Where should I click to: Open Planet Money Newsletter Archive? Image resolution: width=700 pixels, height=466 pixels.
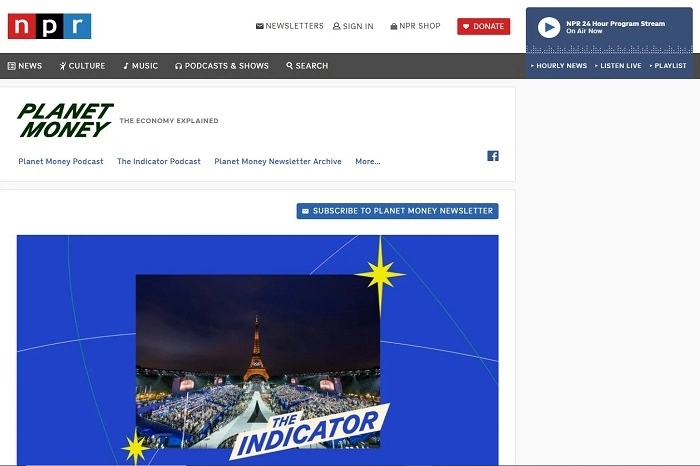pos(278,161)
